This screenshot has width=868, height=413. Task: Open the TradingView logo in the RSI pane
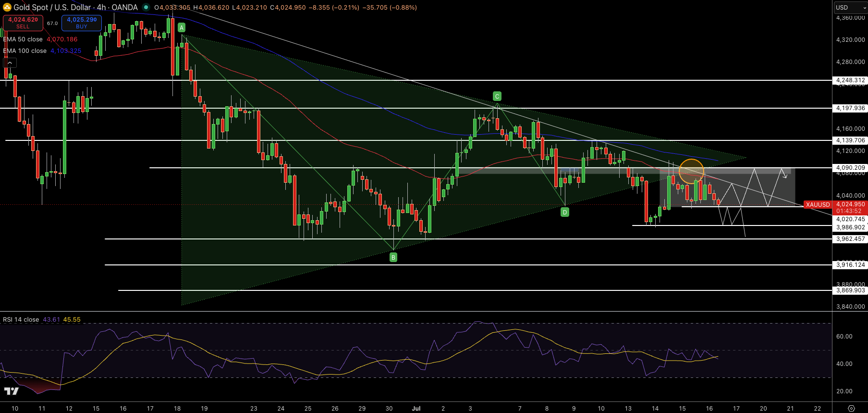12,391
